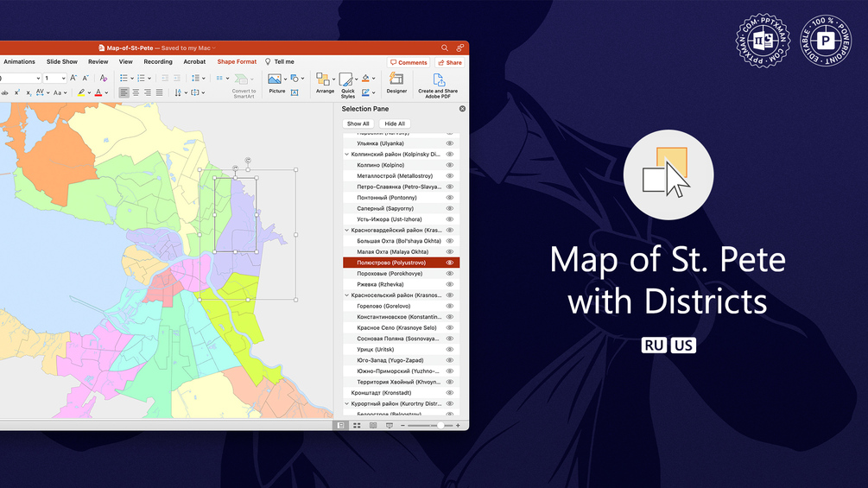Click zoom in plus button
This screenshot has width=868, height=488.
coord(458,426)
